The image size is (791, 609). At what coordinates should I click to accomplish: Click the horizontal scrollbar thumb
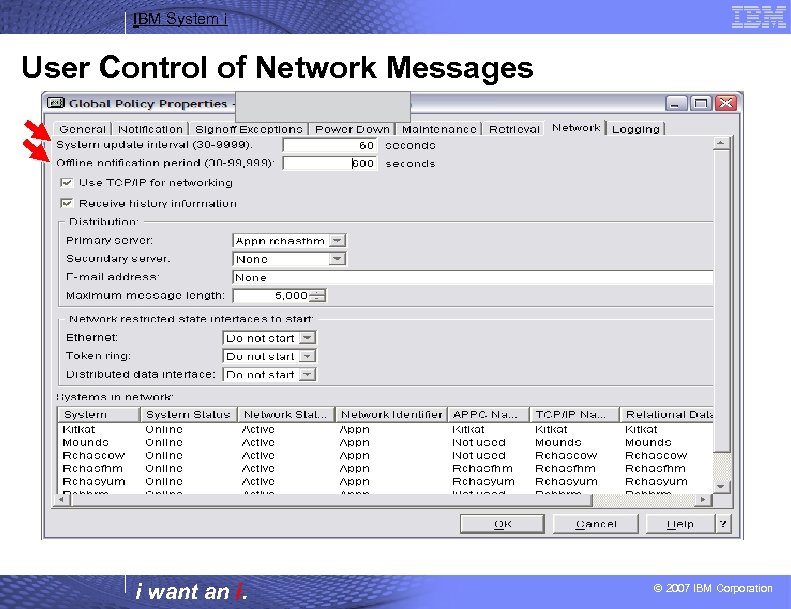tap(331, 500)
